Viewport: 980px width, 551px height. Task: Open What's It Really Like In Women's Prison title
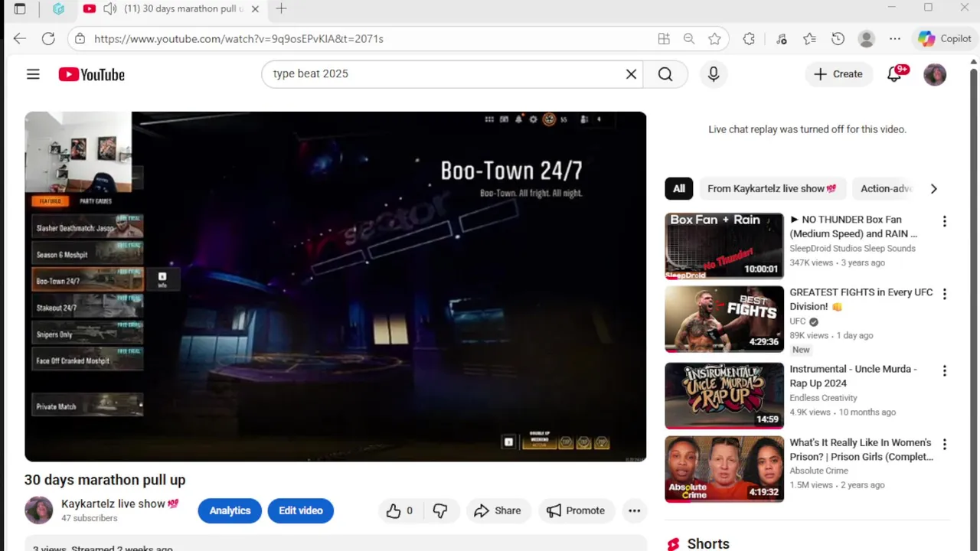coord(861,449)
